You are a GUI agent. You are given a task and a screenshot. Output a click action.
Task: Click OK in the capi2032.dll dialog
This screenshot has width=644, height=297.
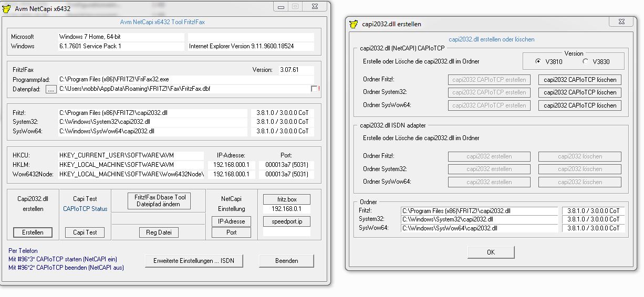tap(491, 252)
